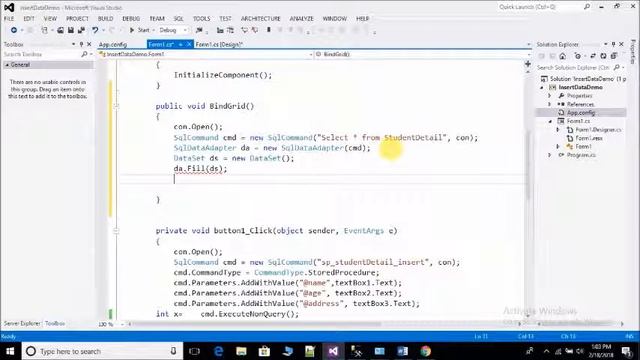Open the EDIT menu
Screen dimensions: 640x360
click(x=29, y=19)
